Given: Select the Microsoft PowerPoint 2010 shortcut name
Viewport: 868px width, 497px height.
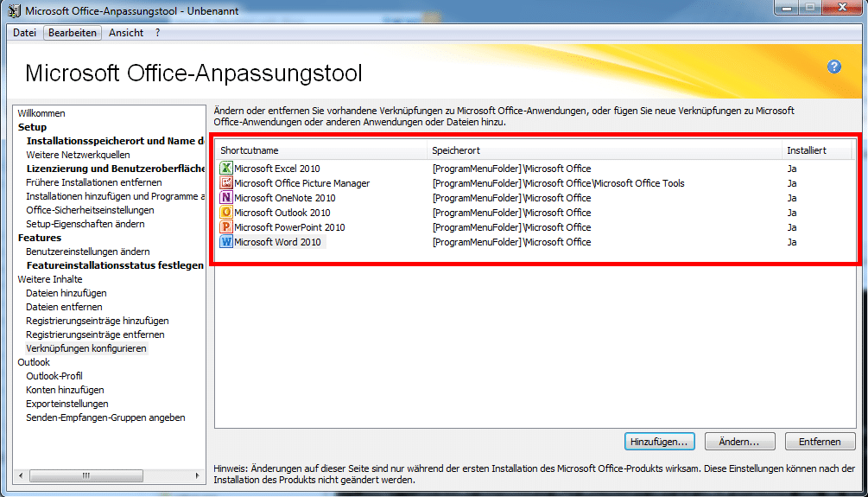Looking at the screenshot, I should (289, 227).
